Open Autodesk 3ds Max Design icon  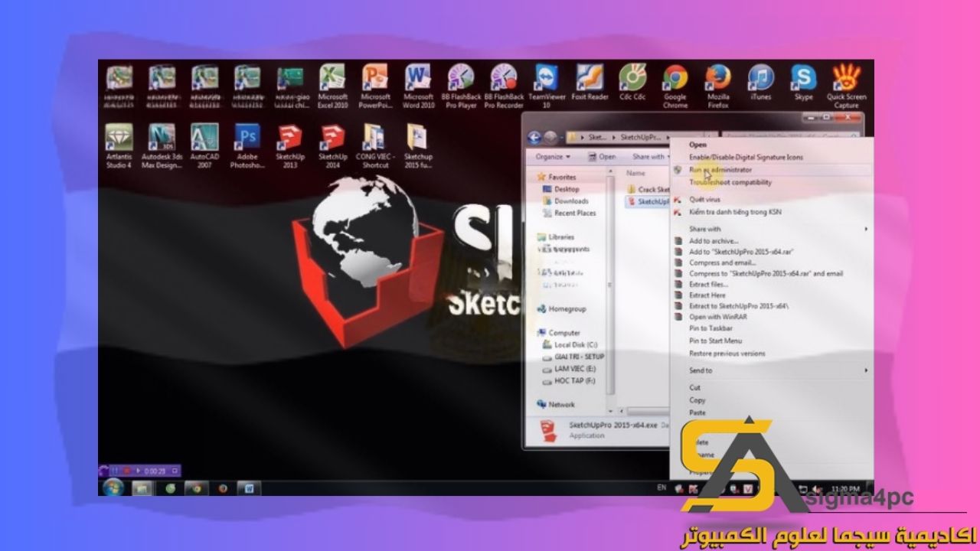(162, 145)
